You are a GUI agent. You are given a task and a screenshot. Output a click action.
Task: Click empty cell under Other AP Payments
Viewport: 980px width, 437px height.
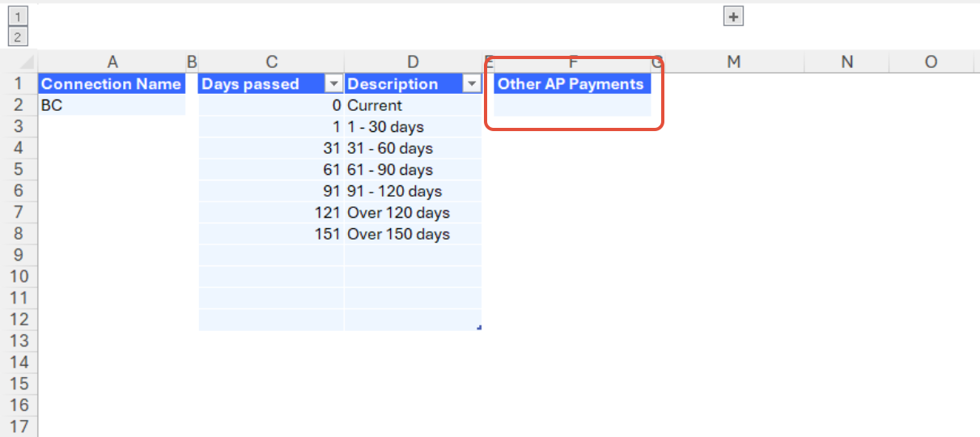[572, 105]
